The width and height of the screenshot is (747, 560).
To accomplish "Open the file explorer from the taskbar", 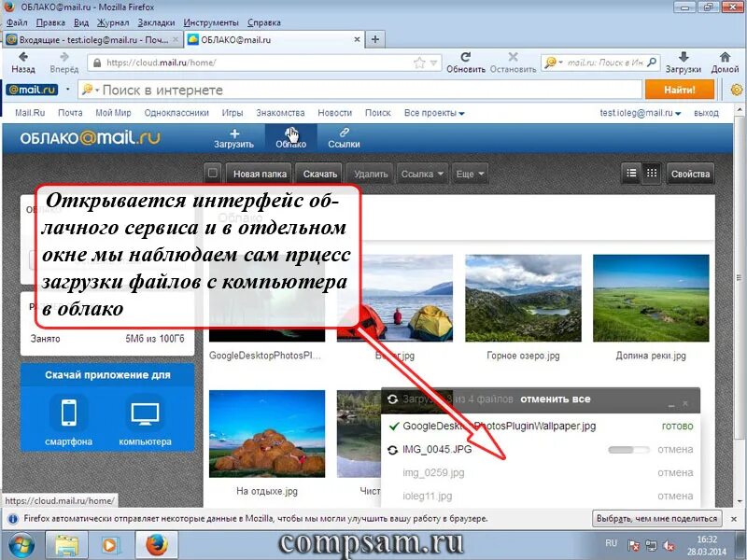I will (66, 545).
